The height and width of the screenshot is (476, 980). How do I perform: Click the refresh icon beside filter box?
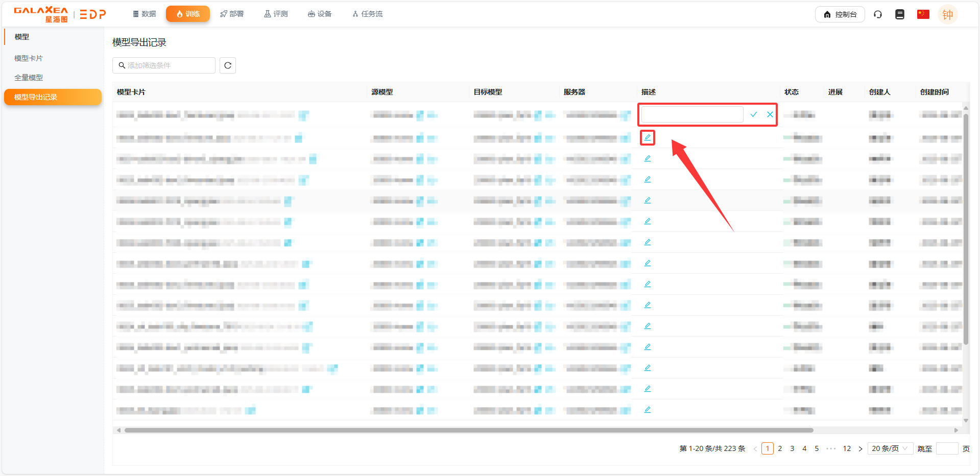228,65
